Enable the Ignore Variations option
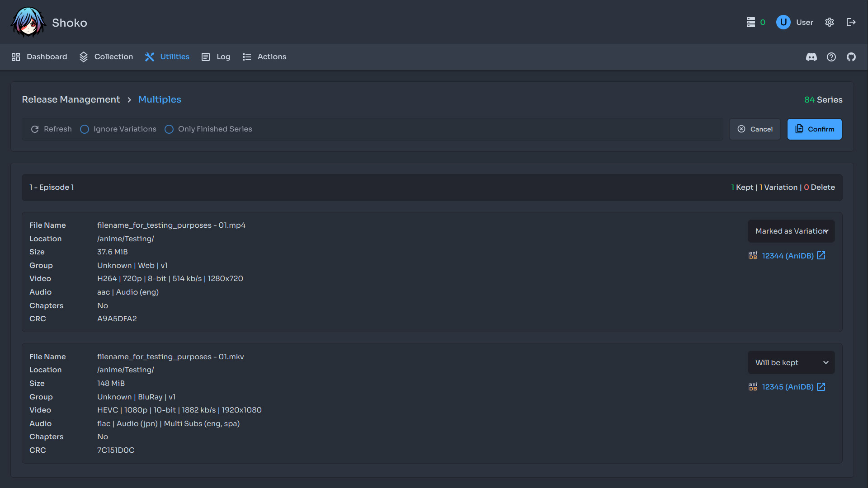 pos(85,129)
